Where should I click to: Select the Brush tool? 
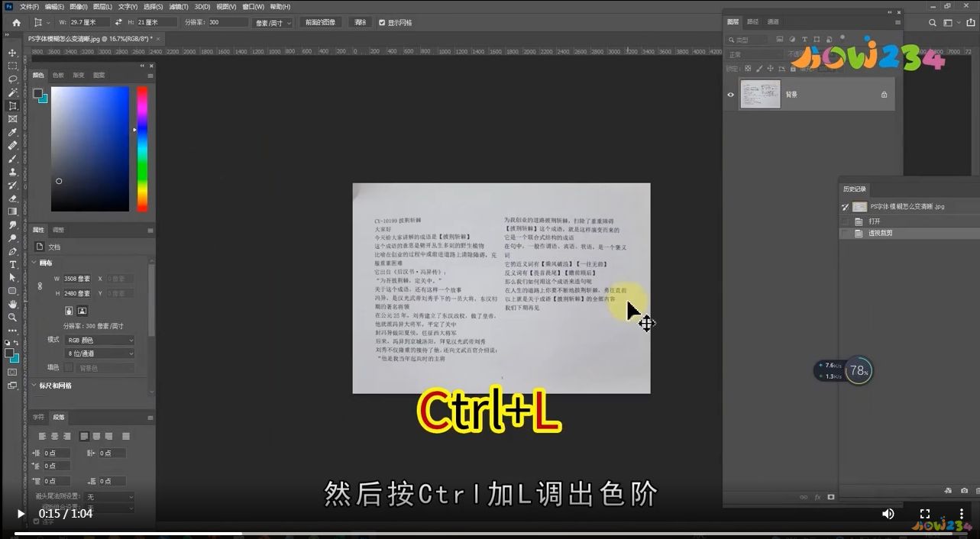[x=12, y=159]
